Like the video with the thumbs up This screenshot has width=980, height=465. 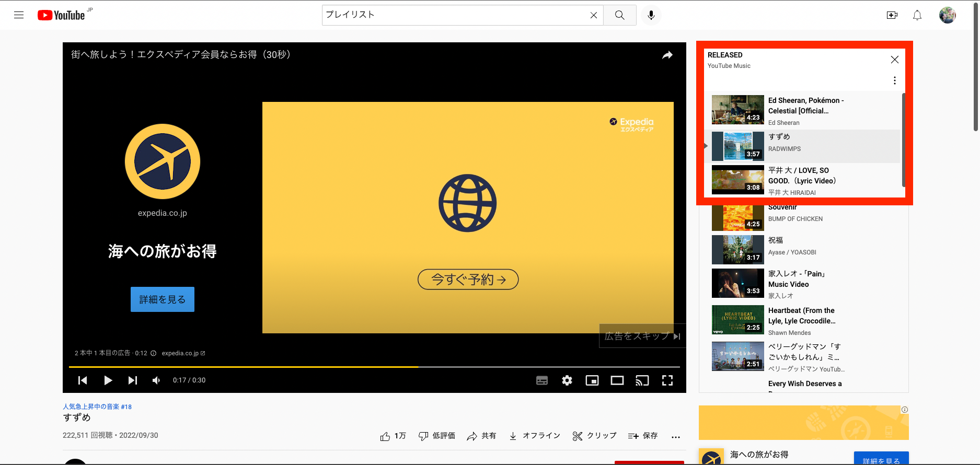pos(393,436)
